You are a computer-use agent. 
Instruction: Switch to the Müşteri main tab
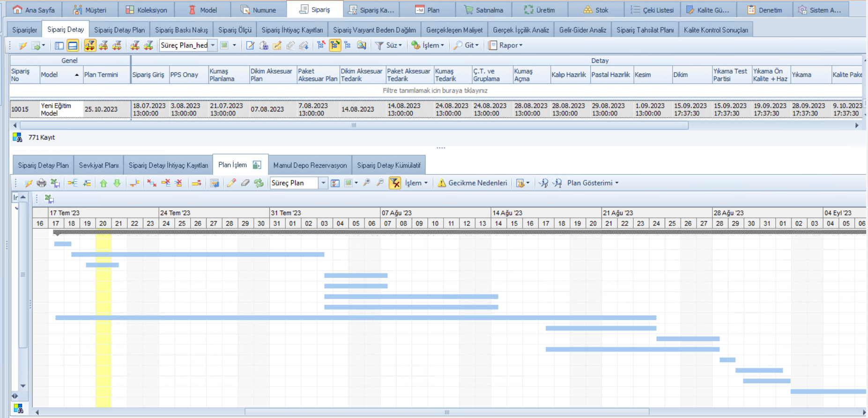click(90, 10)
